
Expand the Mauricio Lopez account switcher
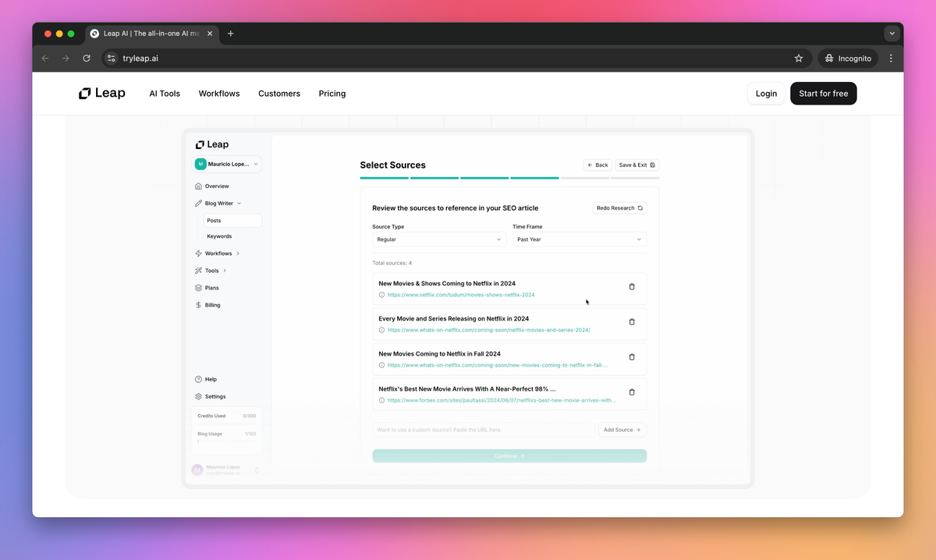tap(227, 164)
